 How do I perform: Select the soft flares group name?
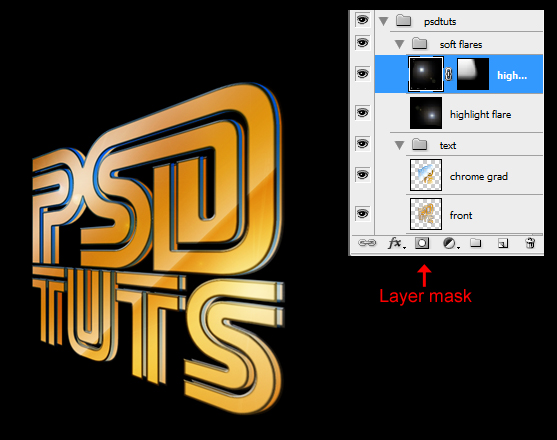coord(461,44)
